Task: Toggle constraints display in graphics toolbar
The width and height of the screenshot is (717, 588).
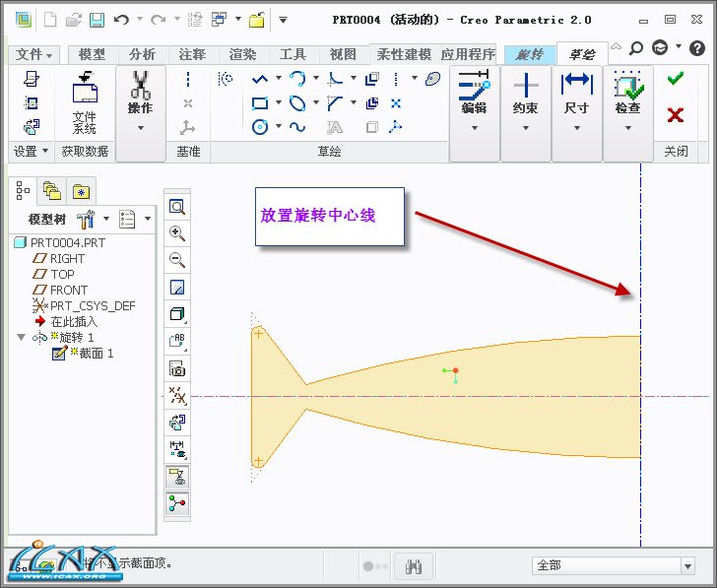Action: [x=177, y=477]
